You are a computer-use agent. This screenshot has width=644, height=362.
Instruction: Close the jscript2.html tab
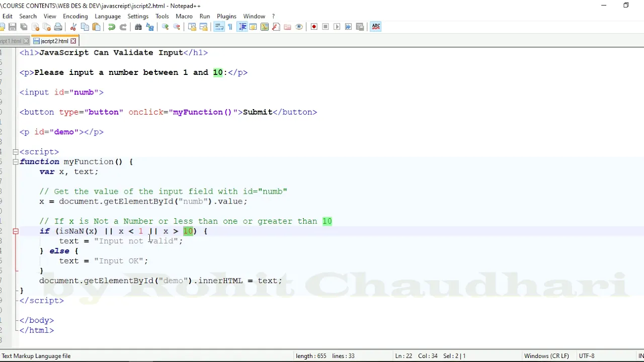[73, 41]
